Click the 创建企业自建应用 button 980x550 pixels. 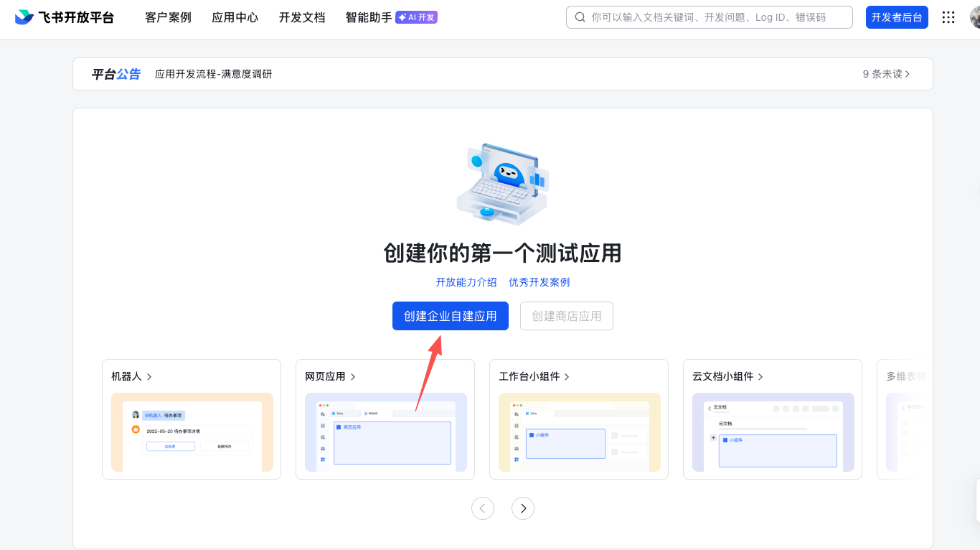click(x=450, y=316)
